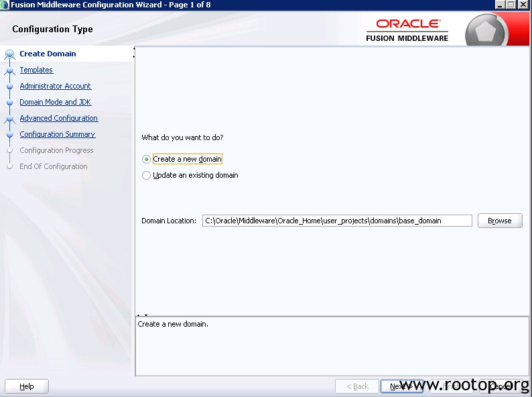Click the 'End Of Configuration' step text
This screenshot has height=397, width=532.
point(54,166)
